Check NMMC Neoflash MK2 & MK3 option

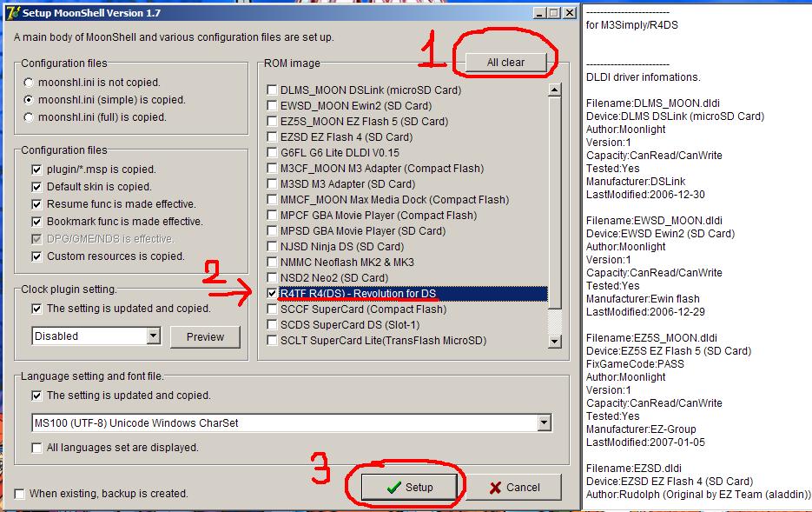(272, 263)
